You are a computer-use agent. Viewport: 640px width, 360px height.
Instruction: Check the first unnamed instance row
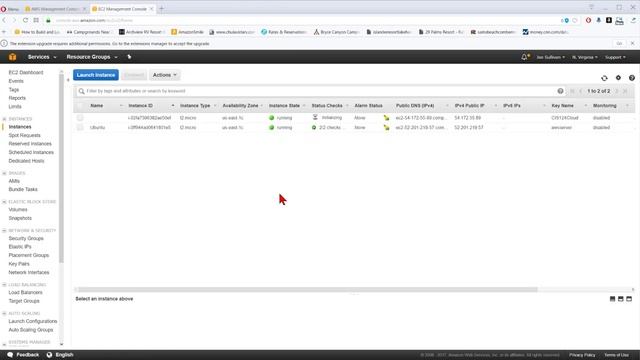point(80,118)
